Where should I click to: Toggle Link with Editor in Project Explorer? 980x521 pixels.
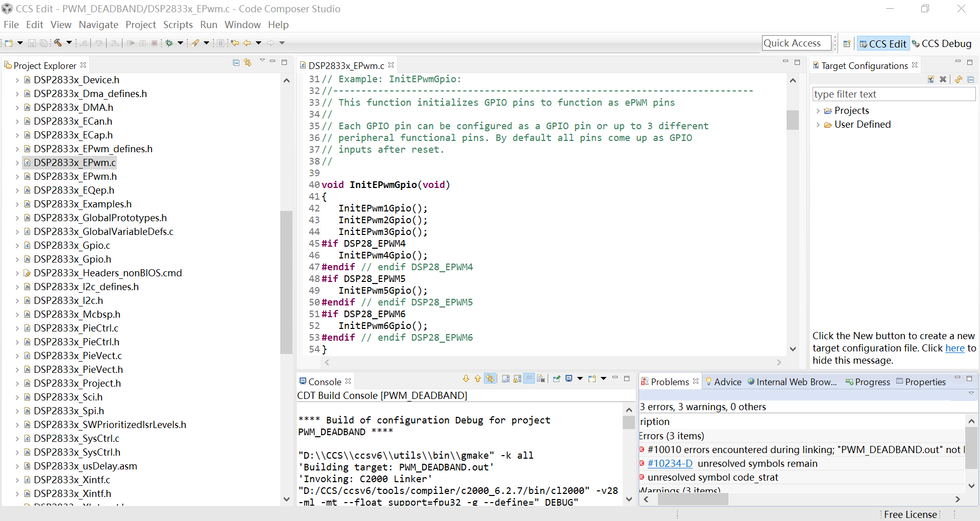(x=248, y=62)
